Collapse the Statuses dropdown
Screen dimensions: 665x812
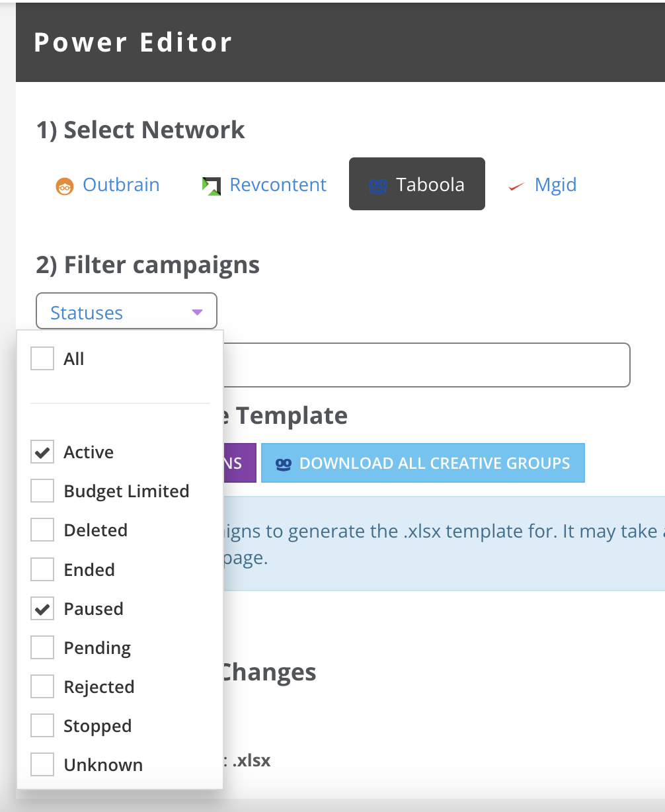126,311
